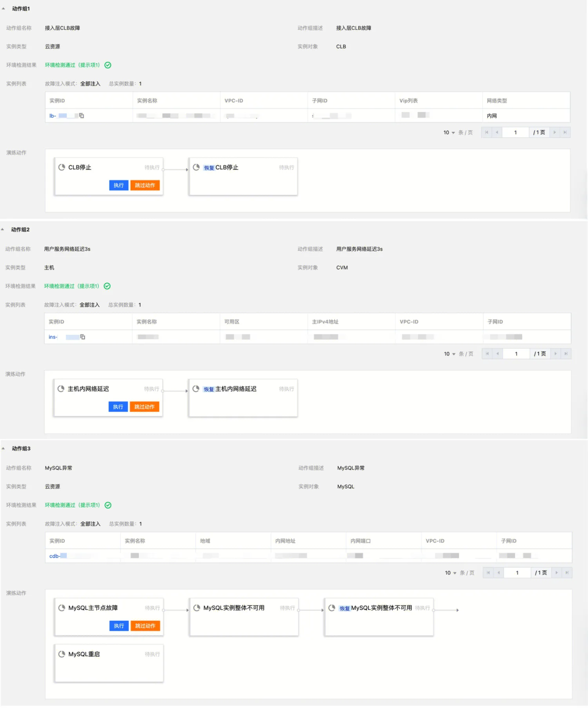Click page number field in CLB table
This screenshot has width=588, height=708.
click(x=516, y=132)
